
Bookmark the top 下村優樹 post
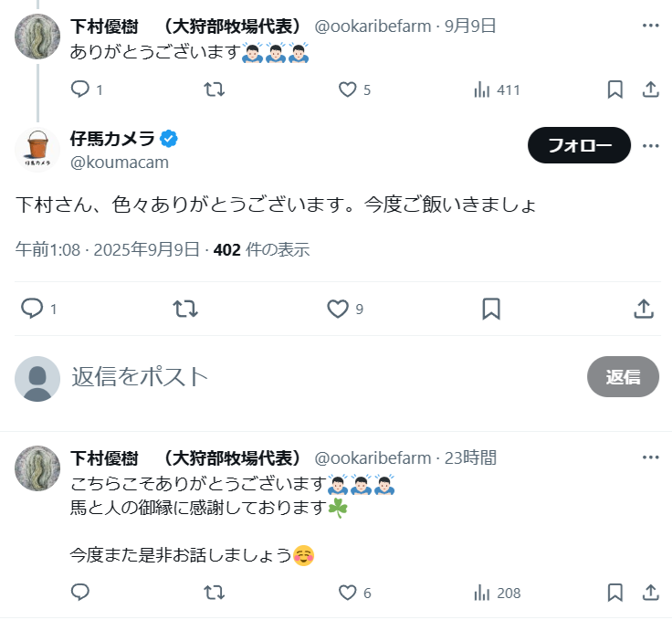tap(614, 89)
